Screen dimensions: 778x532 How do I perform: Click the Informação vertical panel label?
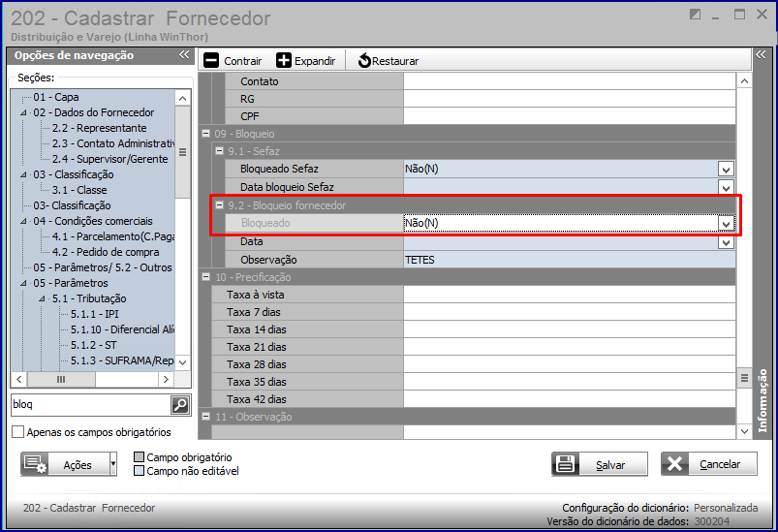coord(762,400)
